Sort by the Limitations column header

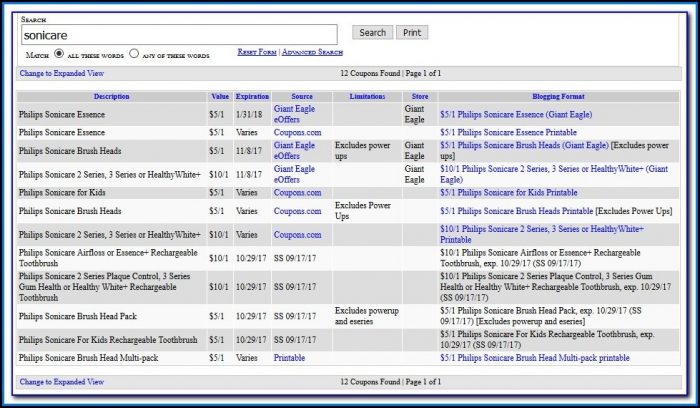pyautogui.click(x=367, y=96)
